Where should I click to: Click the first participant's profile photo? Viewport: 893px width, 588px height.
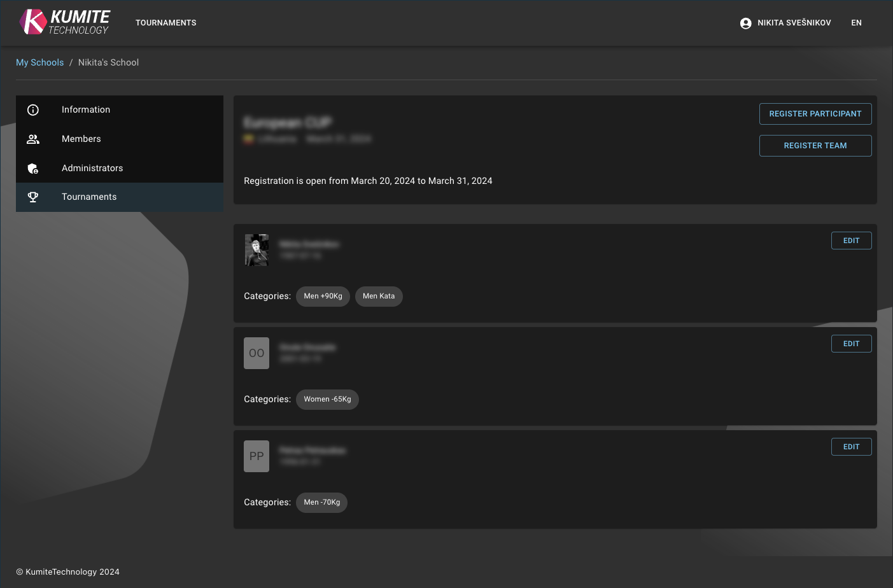257,249
